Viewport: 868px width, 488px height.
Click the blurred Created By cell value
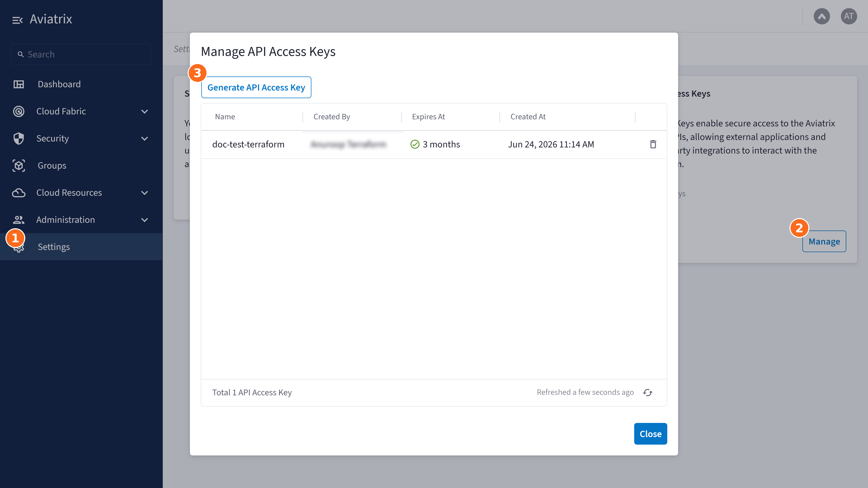point(349,144)
